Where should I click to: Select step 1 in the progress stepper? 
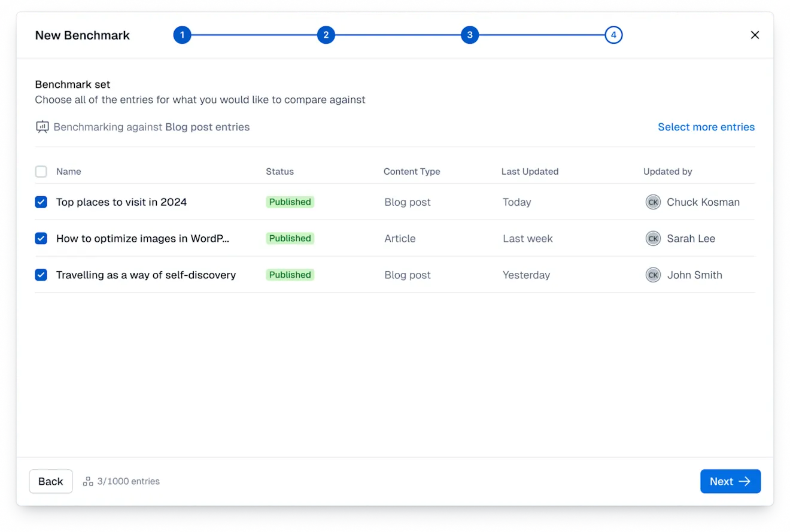[x=183, y=35]
